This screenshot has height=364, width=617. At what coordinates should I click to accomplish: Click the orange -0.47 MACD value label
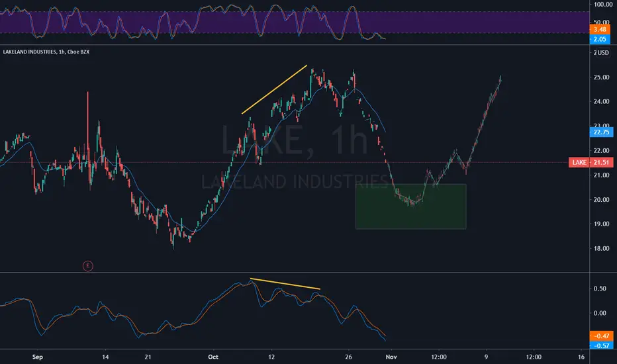click(601, 336)
